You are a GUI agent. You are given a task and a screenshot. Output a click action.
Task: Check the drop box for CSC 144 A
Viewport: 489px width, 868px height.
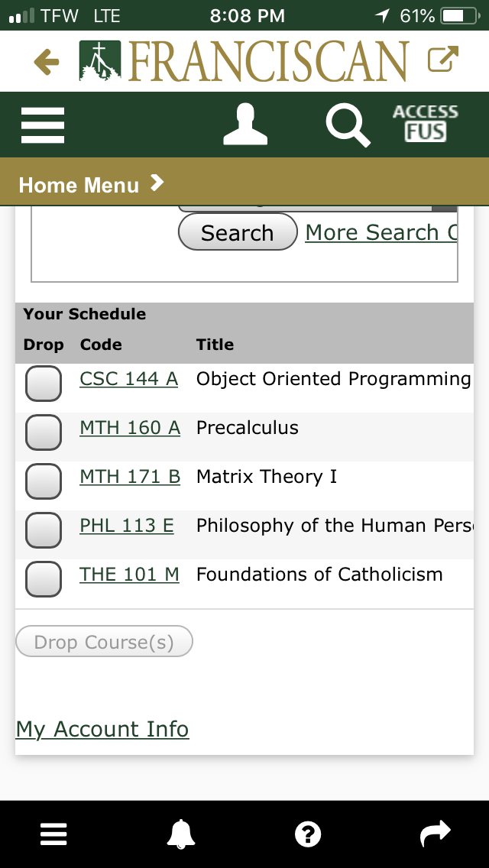tap(44, 384)
